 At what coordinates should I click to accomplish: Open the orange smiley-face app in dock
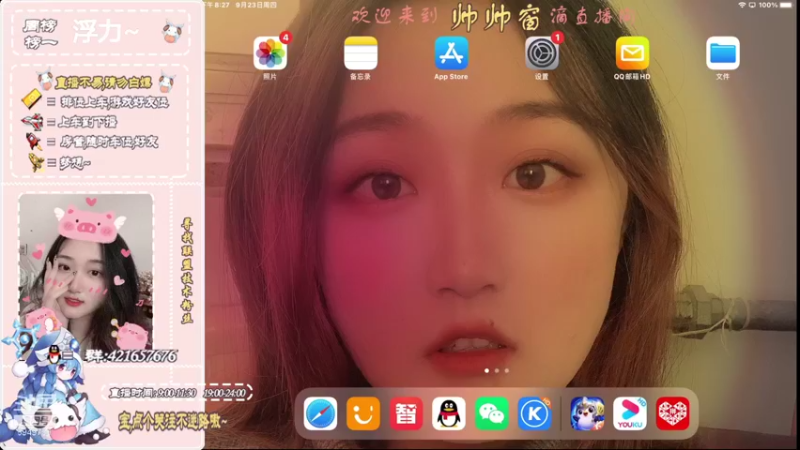tap(363, 413)
